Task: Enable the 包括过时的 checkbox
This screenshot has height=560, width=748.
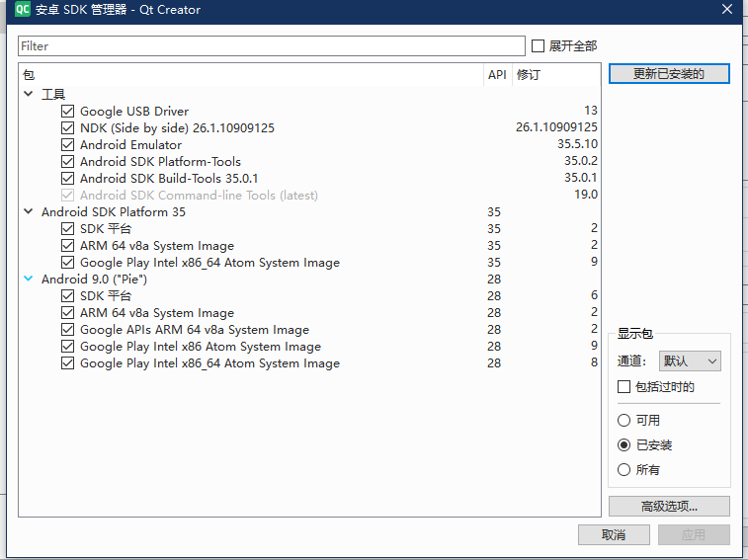Action: [623, 386]
